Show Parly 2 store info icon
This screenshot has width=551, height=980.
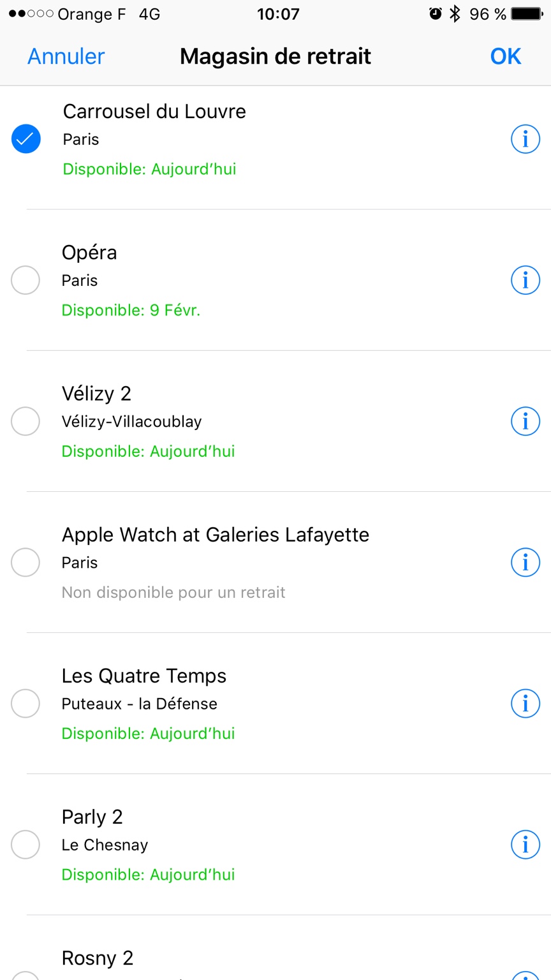click(x=525, y=844)
